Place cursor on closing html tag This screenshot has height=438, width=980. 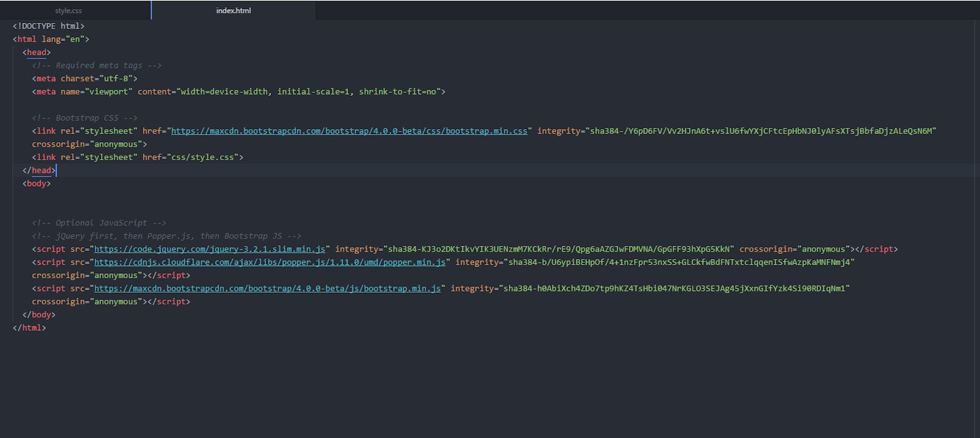point(30,328)
